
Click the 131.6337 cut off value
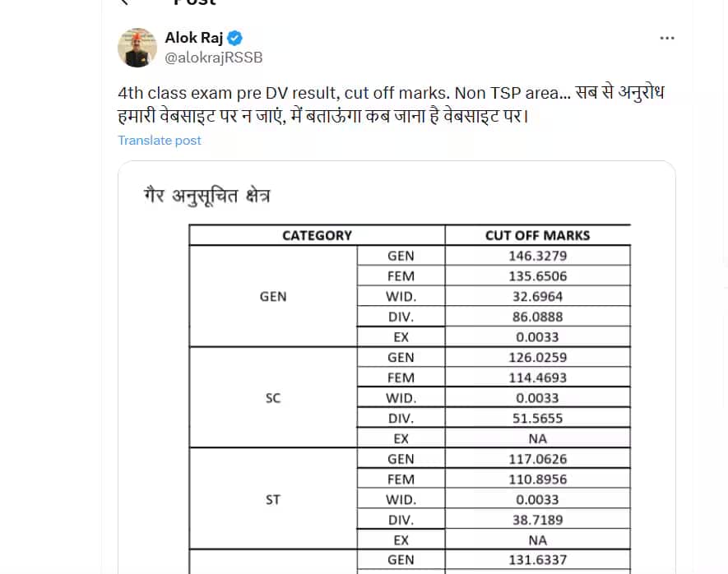click(537, 561)
